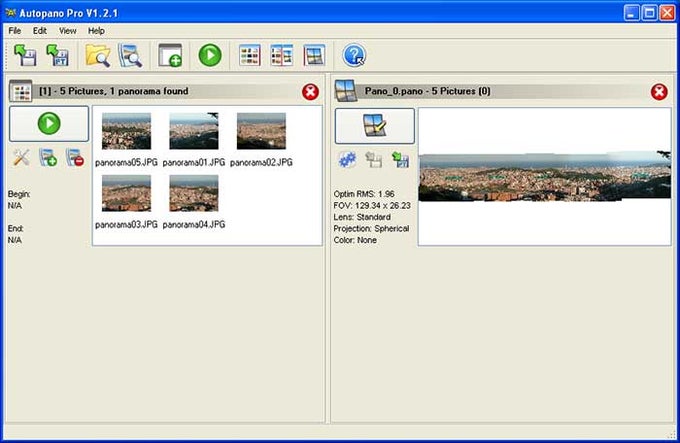Click the 'Lens: Standard' text
The width and height of the screenshot is (680, 443).
click(x=362, y=217)
